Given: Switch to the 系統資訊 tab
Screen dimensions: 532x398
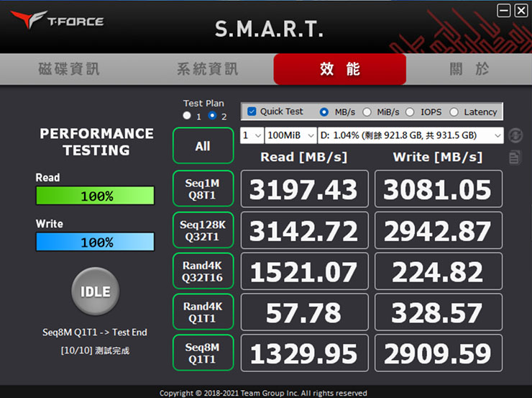Looking at the screenshot, I should [x=208, y=69].
